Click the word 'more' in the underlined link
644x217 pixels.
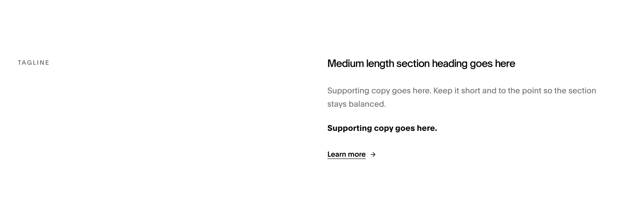click(357, 154)
